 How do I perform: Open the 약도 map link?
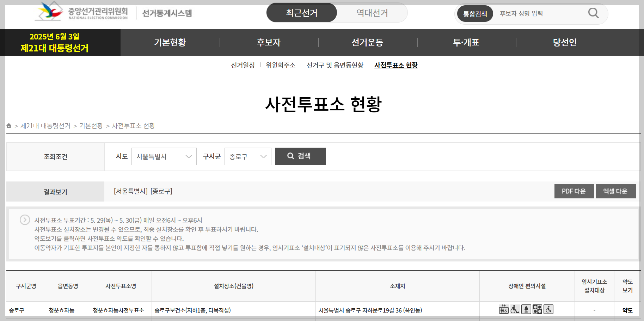627,310
